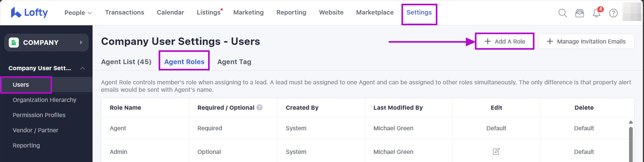
Task: Open the user profile avatar
Action: point(632,12)
